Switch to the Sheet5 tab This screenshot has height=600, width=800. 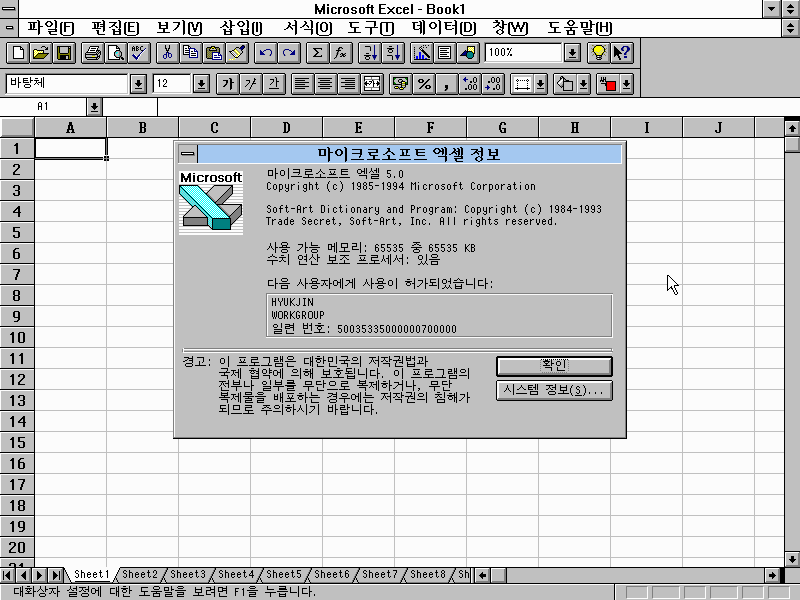[284, 574]
